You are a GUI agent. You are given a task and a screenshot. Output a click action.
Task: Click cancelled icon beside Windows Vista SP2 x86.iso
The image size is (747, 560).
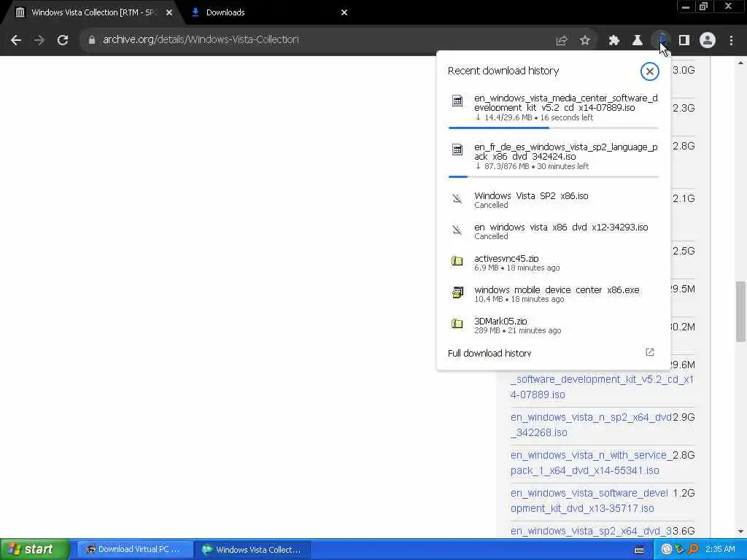(x=457, y=198)
